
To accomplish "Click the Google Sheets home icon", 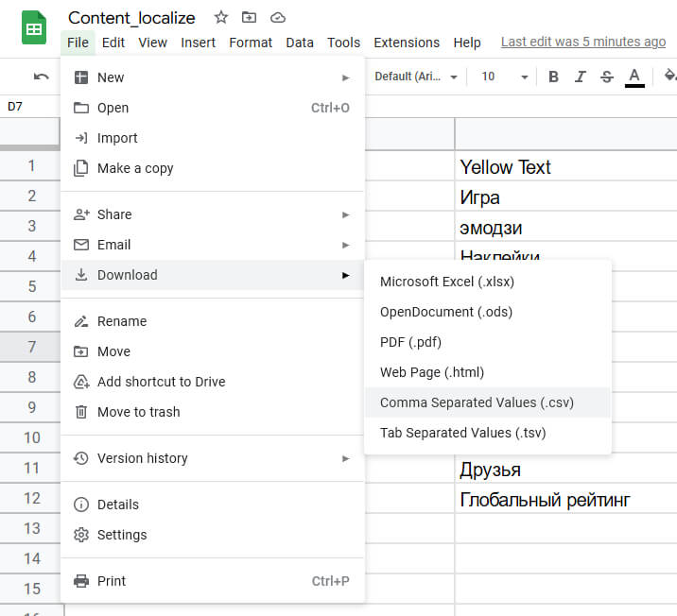I will [34, 27].
